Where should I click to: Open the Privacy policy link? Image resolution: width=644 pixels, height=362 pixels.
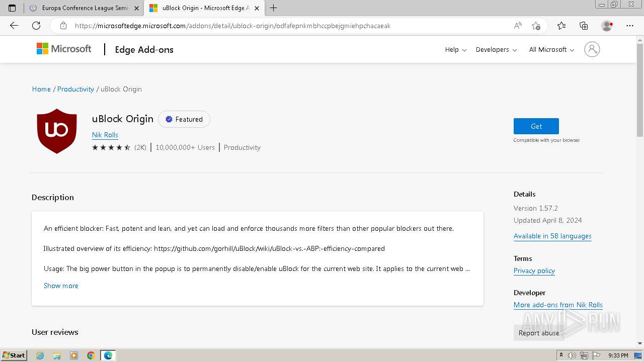tap(534, 270)
